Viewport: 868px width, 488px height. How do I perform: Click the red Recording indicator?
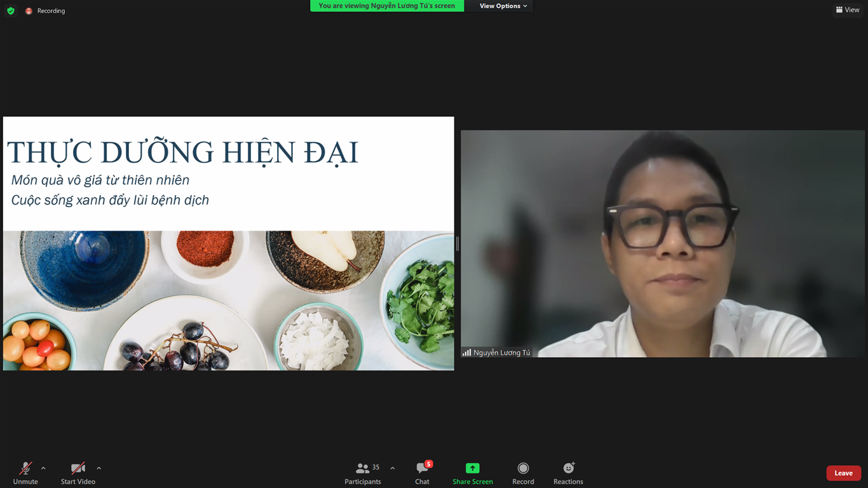click(29, 11)
